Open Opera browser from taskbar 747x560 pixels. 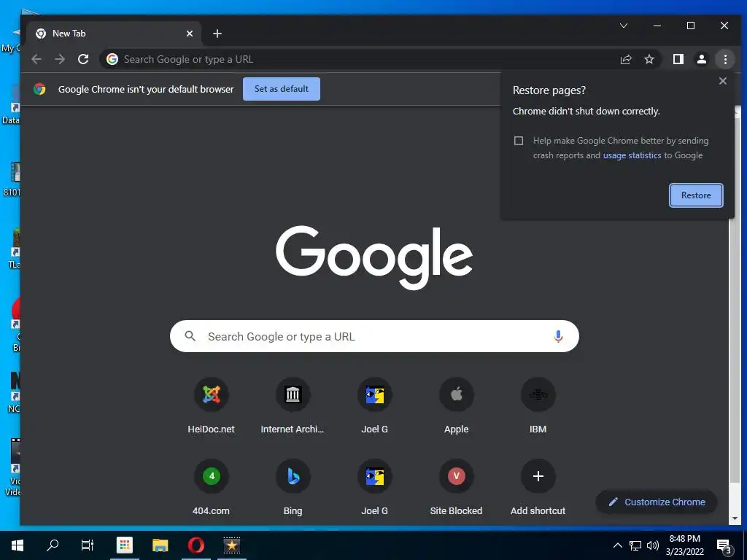[x=196, y=545]
